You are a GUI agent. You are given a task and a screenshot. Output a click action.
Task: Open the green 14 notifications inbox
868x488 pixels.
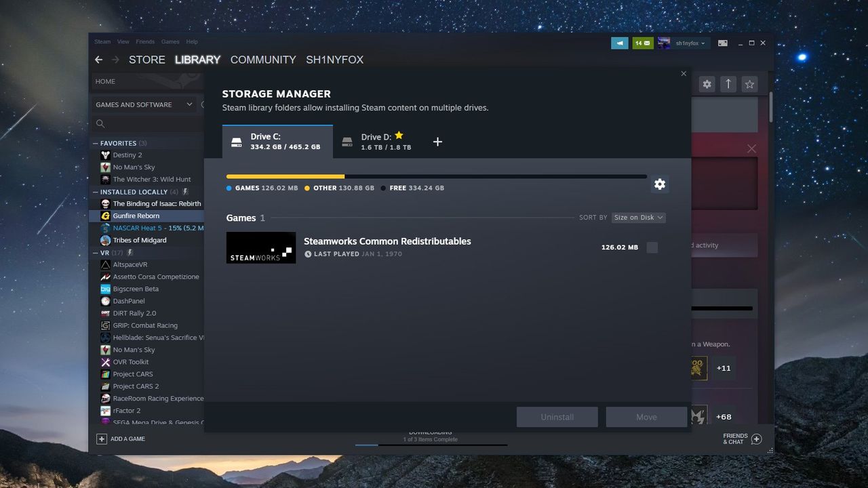coord(643,43)
